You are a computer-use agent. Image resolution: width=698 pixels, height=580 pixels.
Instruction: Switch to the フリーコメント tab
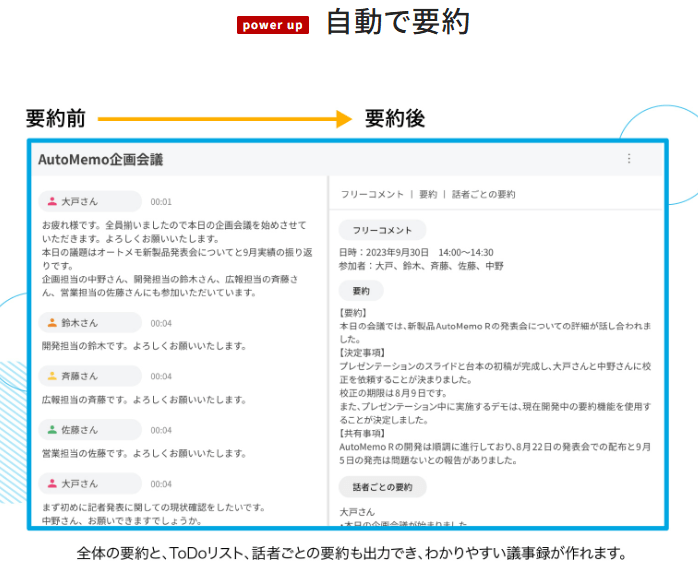click(x=372, y=194)
